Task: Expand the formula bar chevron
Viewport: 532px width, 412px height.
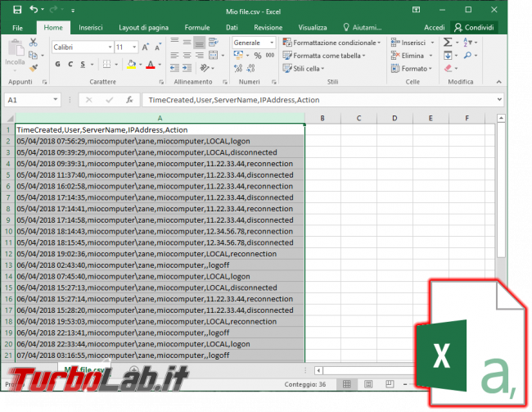Action: coord(499,99)
